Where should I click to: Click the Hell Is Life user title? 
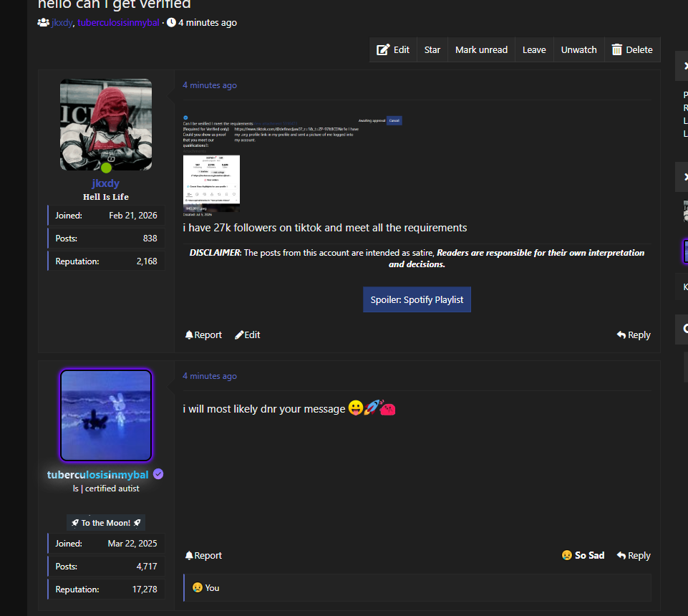pyautogui.click(x=106, y=197)
